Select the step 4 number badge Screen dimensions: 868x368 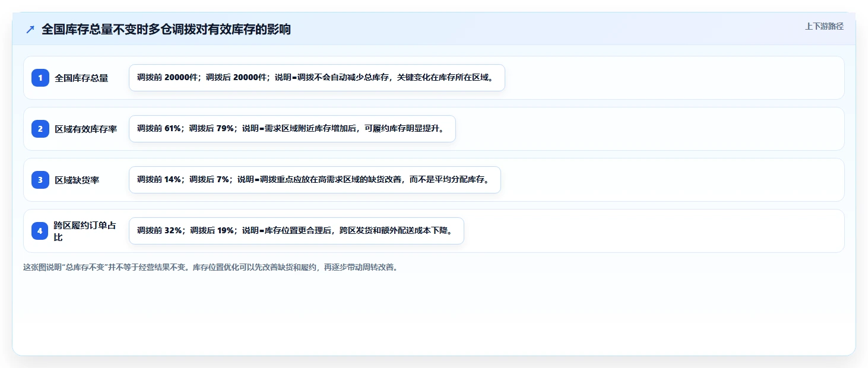point(40,231)
